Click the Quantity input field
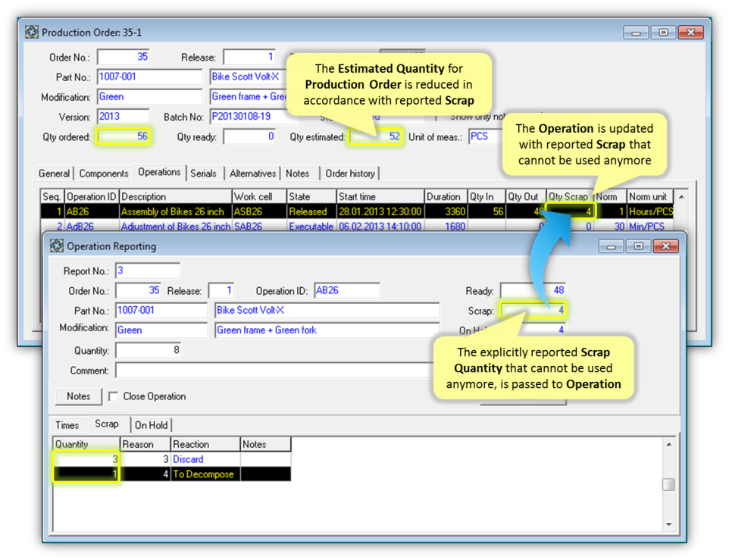This screenshot has width=729, height=560. [148, 351]
